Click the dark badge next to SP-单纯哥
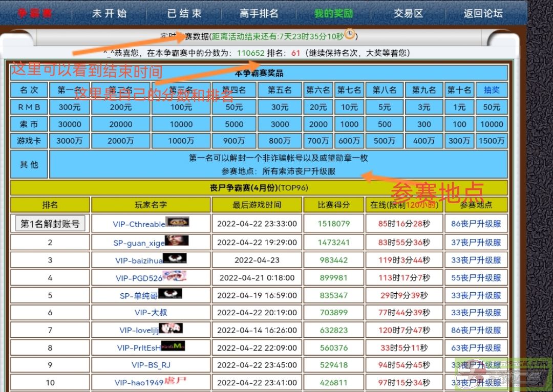553x392 pixels. pyautogui.click(x=170, y=294)
